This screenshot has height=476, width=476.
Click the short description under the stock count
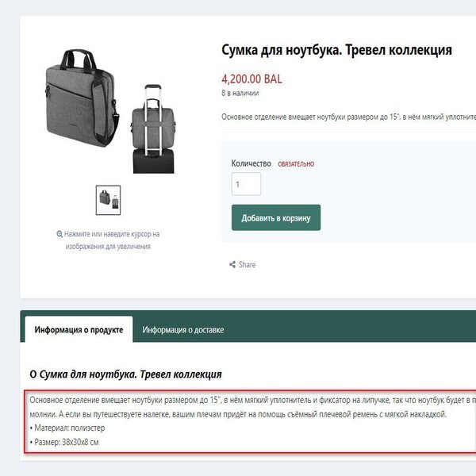(x=347, y=117)
